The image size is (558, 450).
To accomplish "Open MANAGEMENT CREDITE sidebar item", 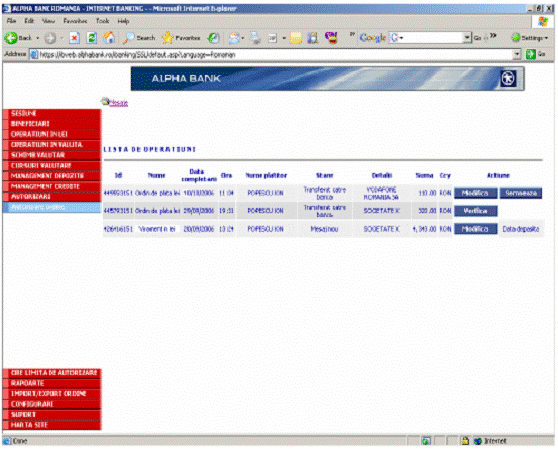I will [x=52, y=186].
